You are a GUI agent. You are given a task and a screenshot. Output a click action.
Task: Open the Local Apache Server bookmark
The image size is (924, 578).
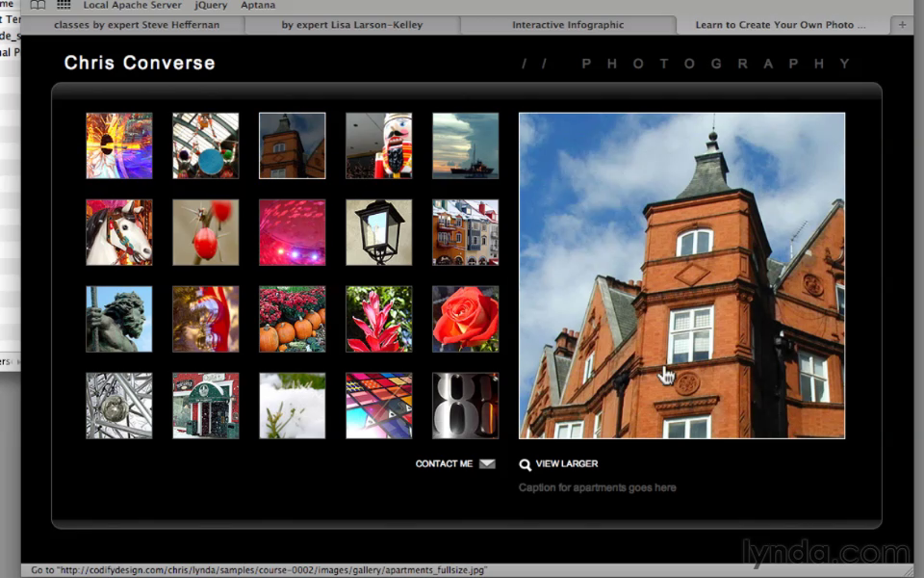(133, 6)
